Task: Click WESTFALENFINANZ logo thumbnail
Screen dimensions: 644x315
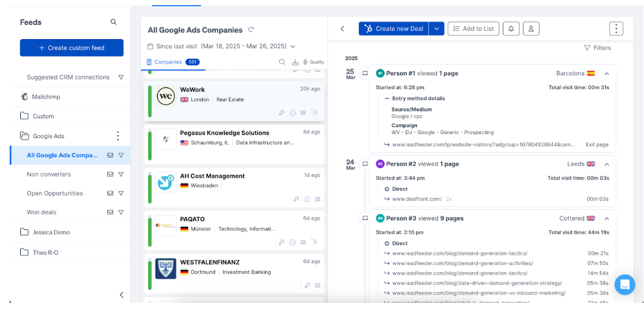Action: [166, 269]
